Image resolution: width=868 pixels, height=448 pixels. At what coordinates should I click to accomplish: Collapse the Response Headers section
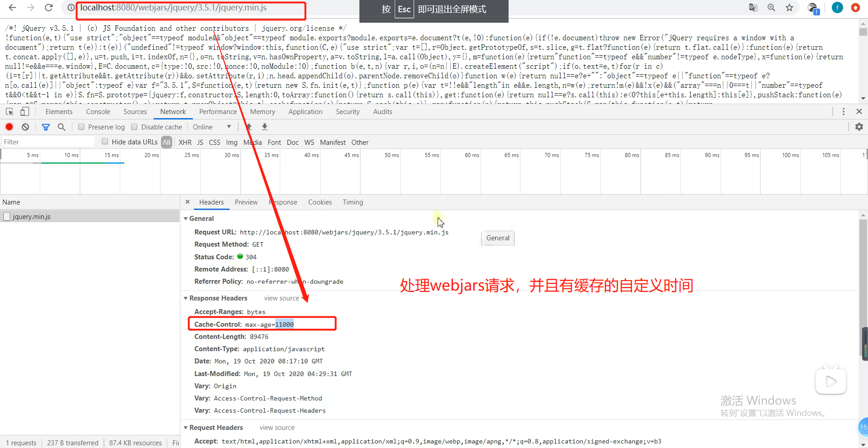186,298
